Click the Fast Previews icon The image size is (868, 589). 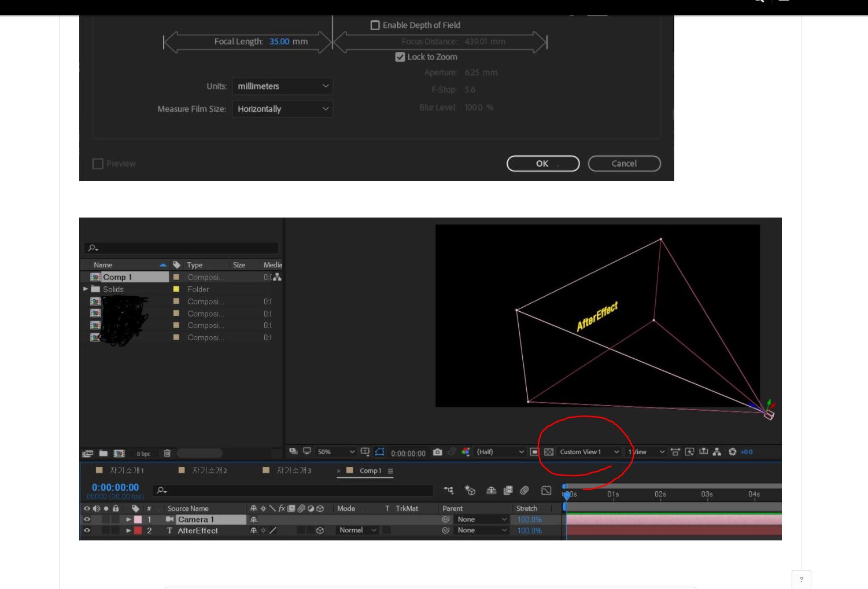[689, 452]
